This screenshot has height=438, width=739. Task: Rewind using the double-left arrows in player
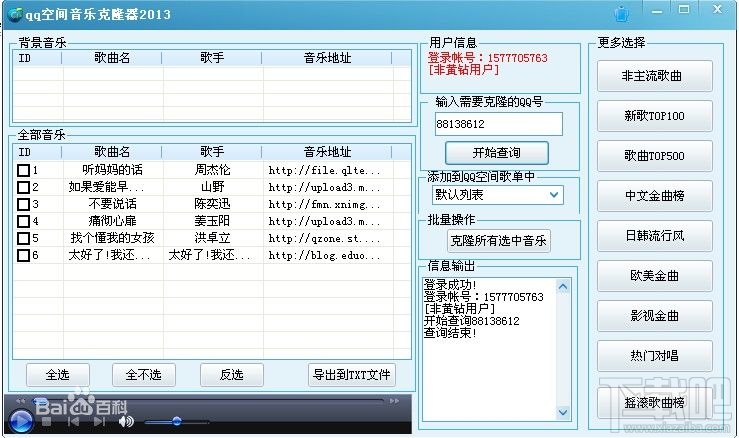(21, 401)
